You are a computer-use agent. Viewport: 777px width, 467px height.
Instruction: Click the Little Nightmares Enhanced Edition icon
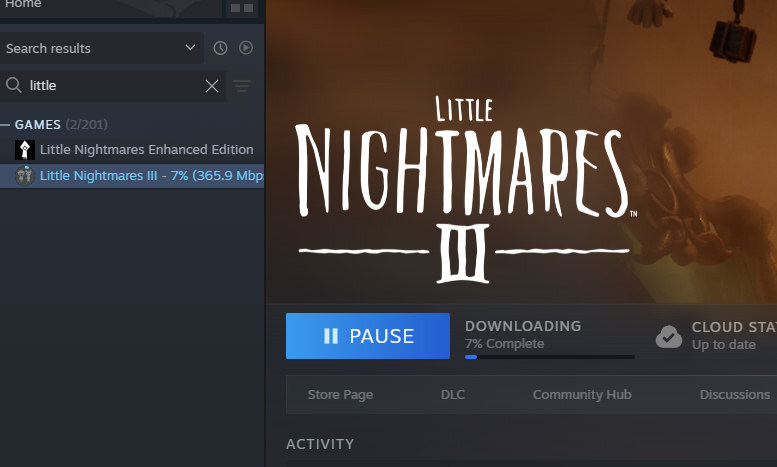[x=25, y=150]
